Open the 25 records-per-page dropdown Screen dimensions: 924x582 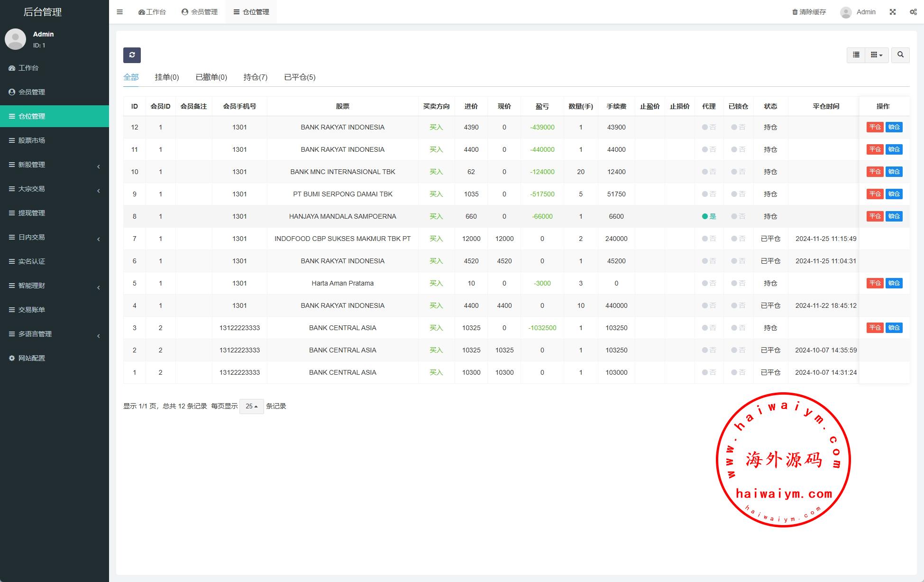251,406
